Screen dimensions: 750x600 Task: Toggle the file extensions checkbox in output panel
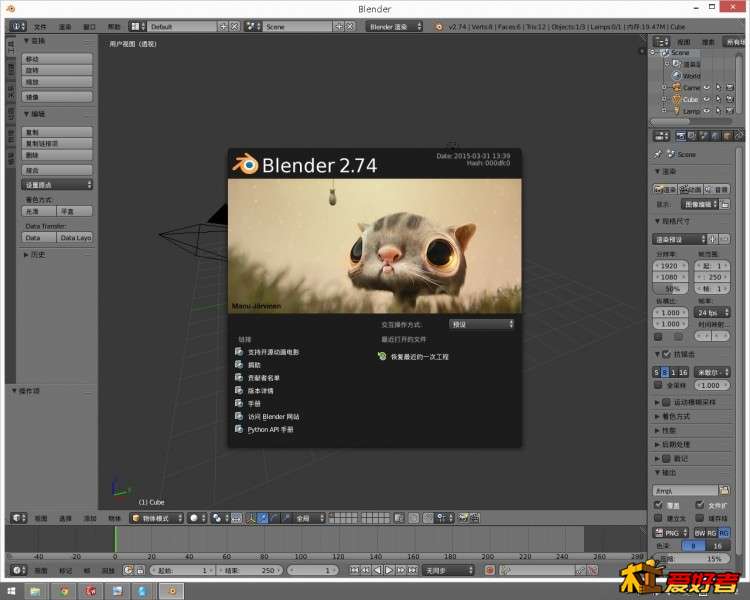[x=699, y=505]
